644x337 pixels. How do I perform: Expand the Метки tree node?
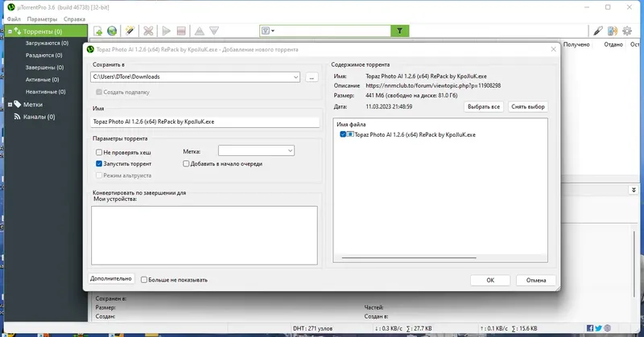coord(10,105)
